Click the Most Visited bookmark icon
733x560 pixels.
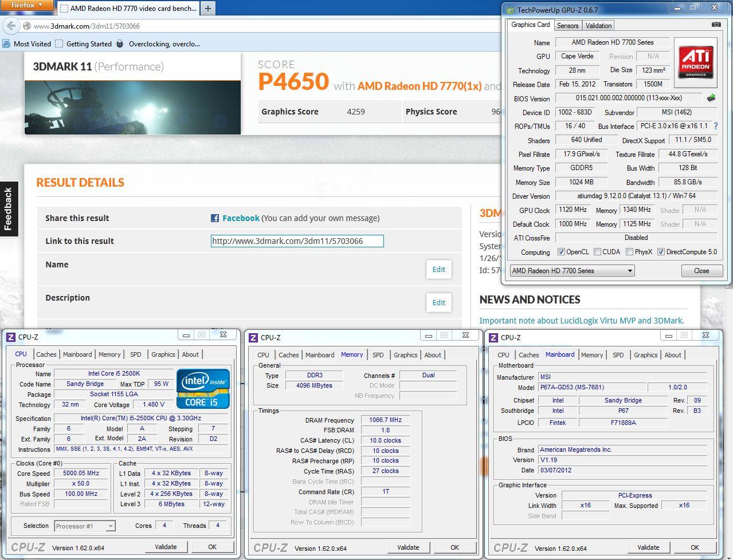point(6,44)
